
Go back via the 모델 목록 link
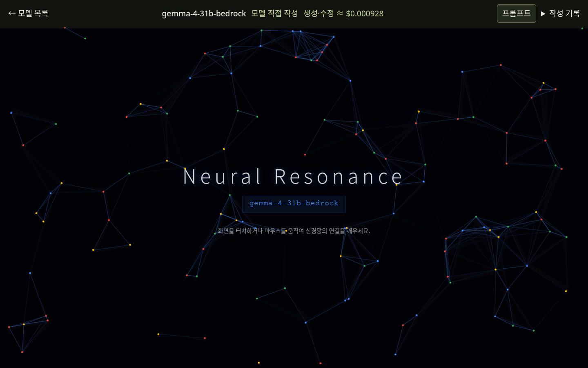(28, 13)
